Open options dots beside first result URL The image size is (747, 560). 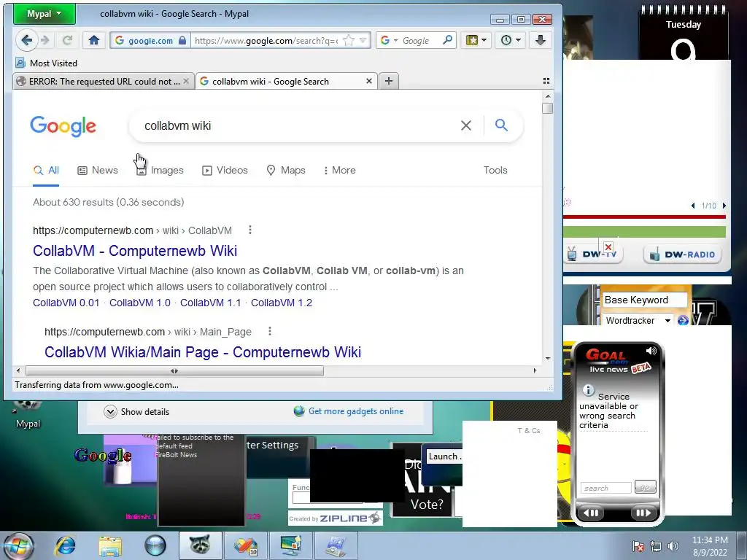pos(250,230)
